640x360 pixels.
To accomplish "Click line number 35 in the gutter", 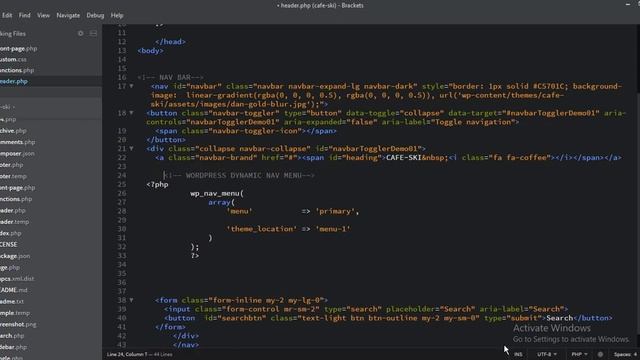I will click(122, 273).
